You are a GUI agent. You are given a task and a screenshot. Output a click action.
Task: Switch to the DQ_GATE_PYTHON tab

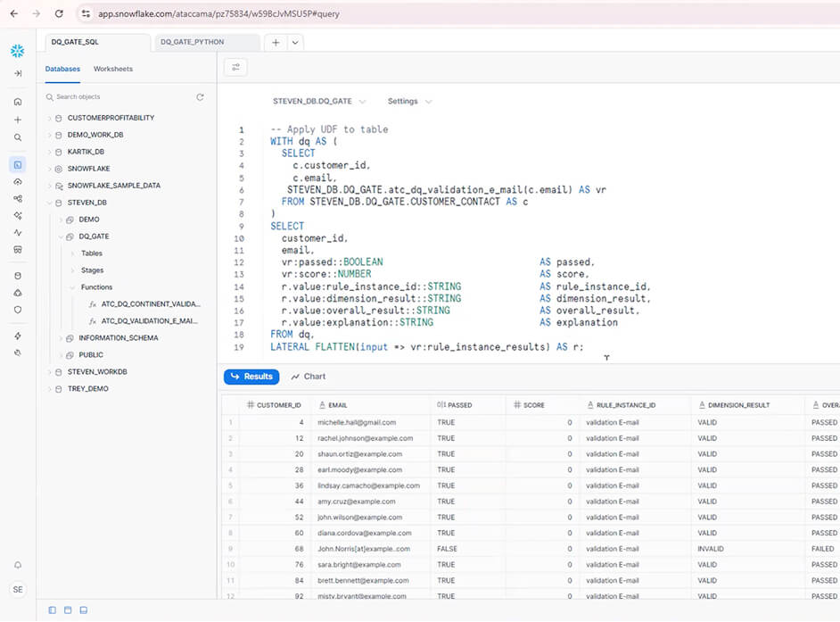click(x=193, y=42)
